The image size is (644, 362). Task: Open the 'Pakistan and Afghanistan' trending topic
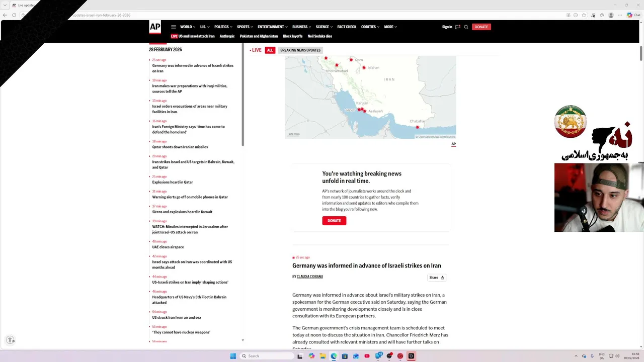[259, 36]
